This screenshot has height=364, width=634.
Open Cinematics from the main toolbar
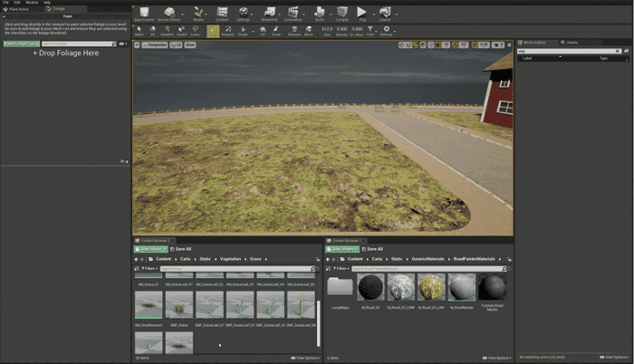[293, 13]
